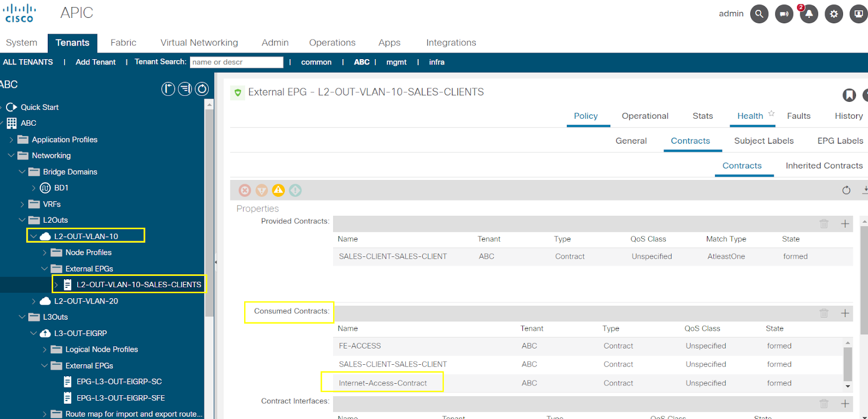The image size is (868, 419).
Task: Click the search magnifier icon in header
Action: point(759,14)
